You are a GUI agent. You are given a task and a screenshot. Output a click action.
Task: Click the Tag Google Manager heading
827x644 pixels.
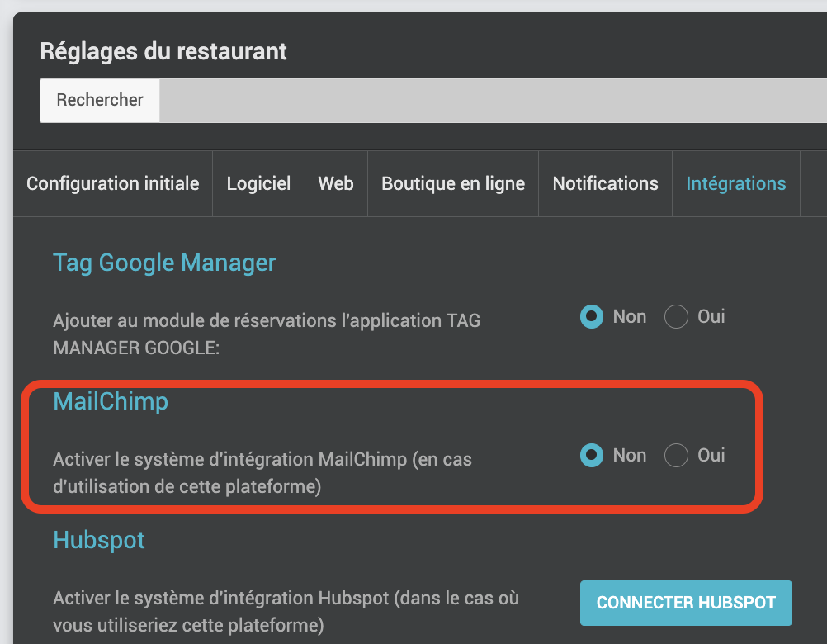(x=164, y=263)
